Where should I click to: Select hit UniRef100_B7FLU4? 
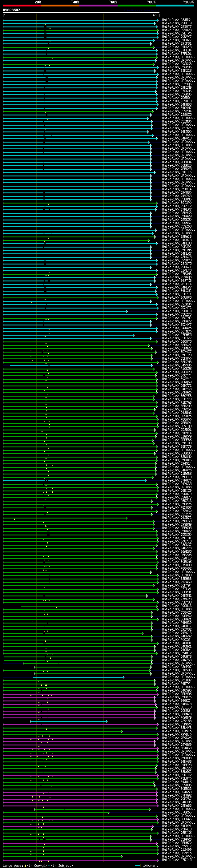pos(177,50)
